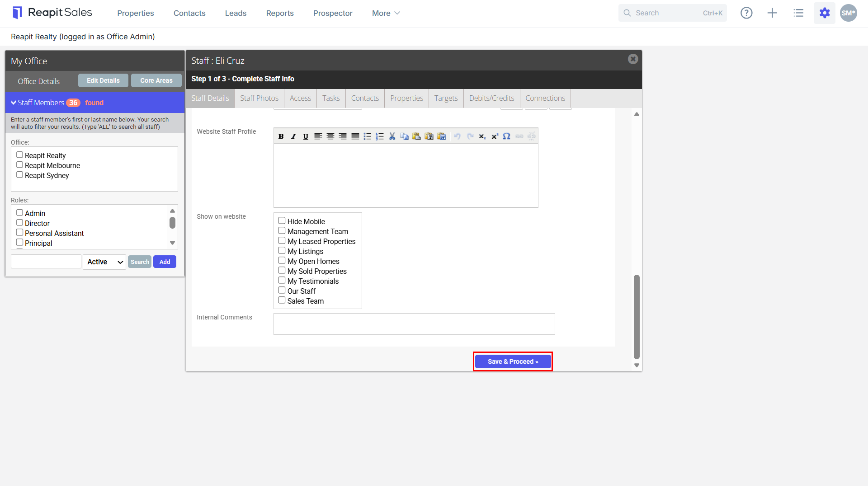Viewport: 868px width, 488px height.
Task: Apply bold formatting in profile editor
Action: click(x=281, y=136)
